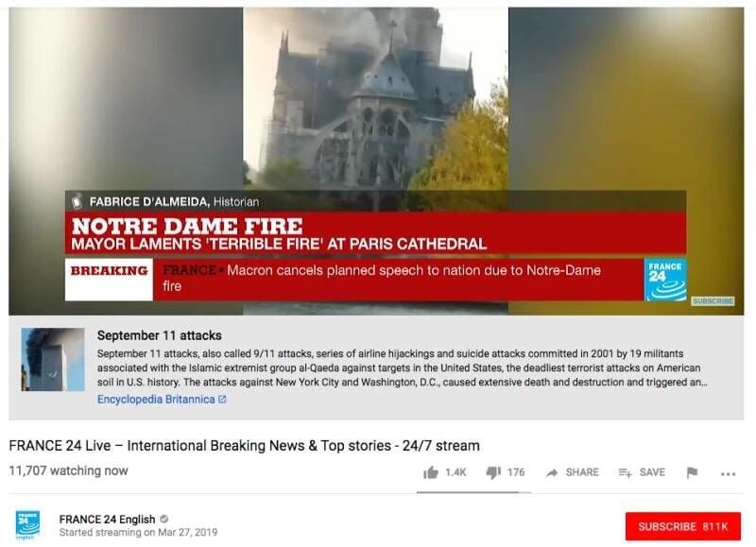Click the SHARE text label
This screenshot has width=756, height=547.
click(582, 472)
